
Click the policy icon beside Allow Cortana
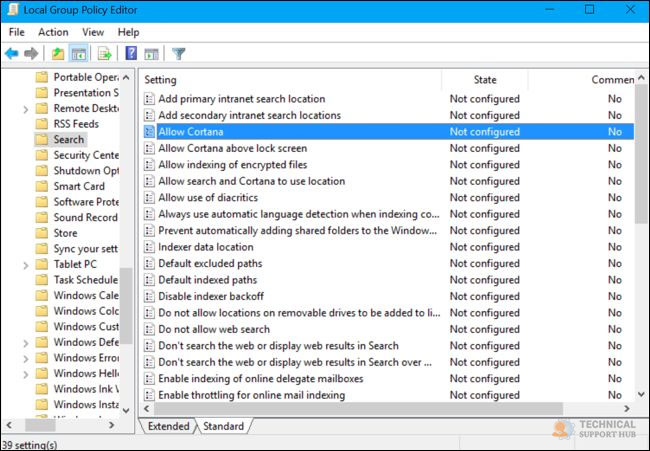(x=149, y=132)
